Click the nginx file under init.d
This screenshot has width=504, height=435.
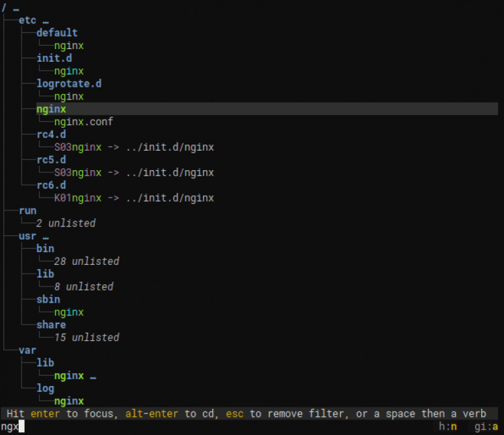pos(69,71)
